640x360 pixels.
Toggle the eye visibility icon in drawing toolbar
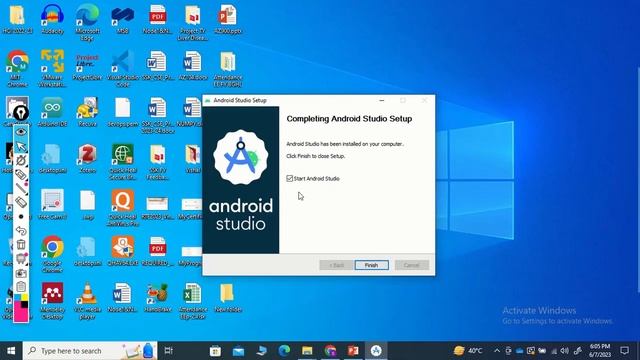21,132
